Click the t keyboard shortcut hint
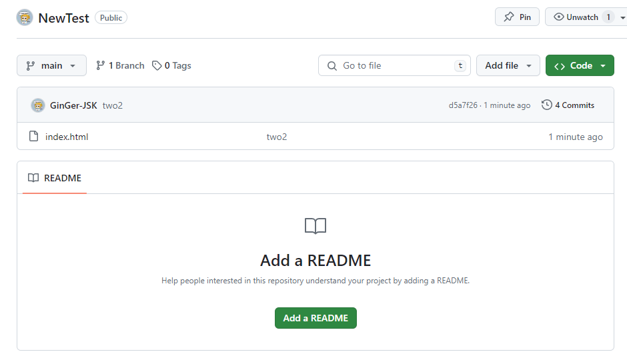627x364 pixels. (460, 65)
